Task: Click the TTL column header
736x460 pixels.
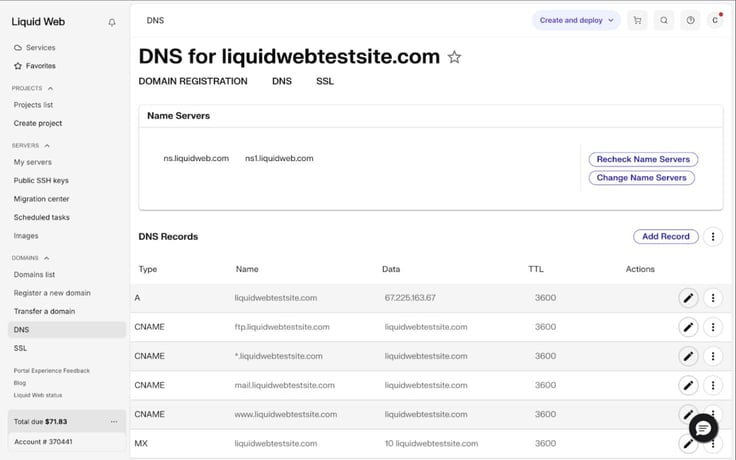Action: [x=536, y=269]
